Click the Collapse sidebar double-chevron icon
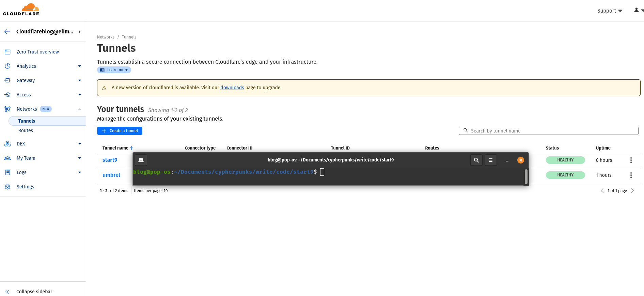This screenshot has height=296, width=644. (7, 292)
